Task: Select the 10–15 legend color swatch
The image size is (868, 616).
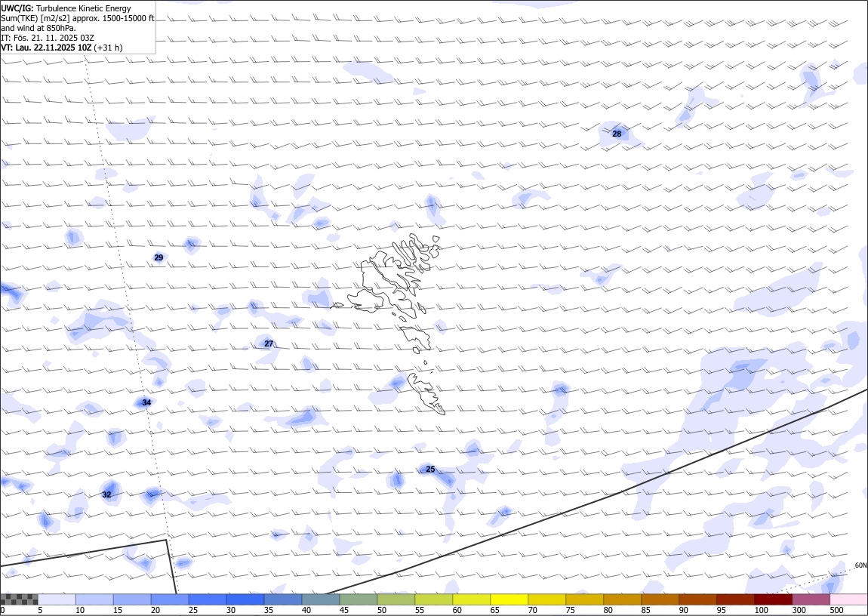Action: pyautogui.click(x=94, y=599)
